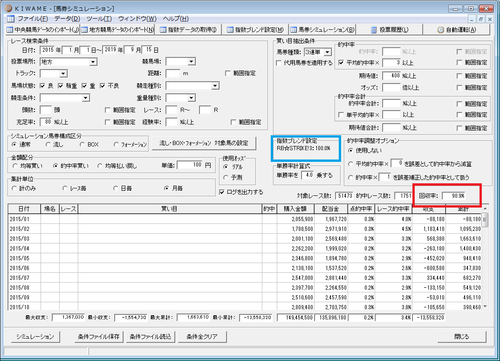Click the application icon in the menu bar
Screen dimensions: 500x361
click(x=10, y=19)
